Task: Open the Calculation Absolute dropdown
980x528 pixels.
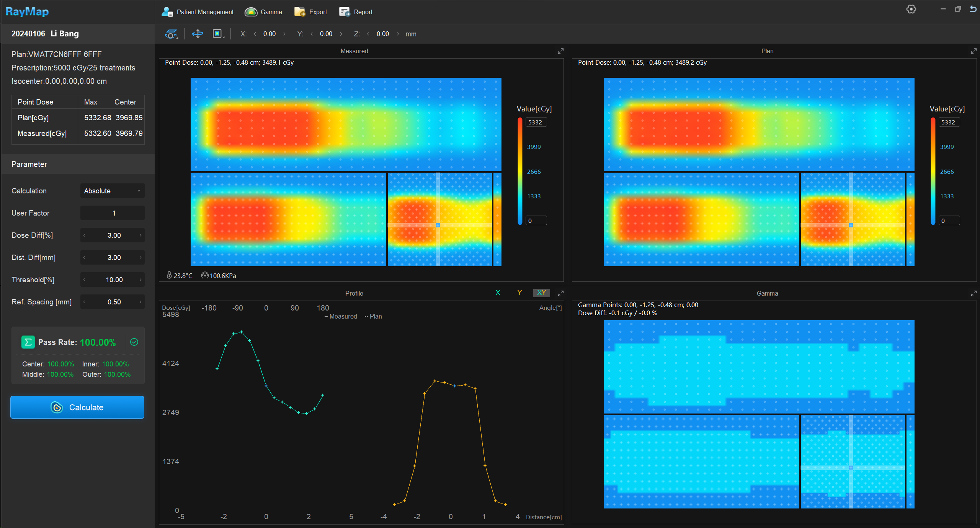Action: [x=112, y=191]
